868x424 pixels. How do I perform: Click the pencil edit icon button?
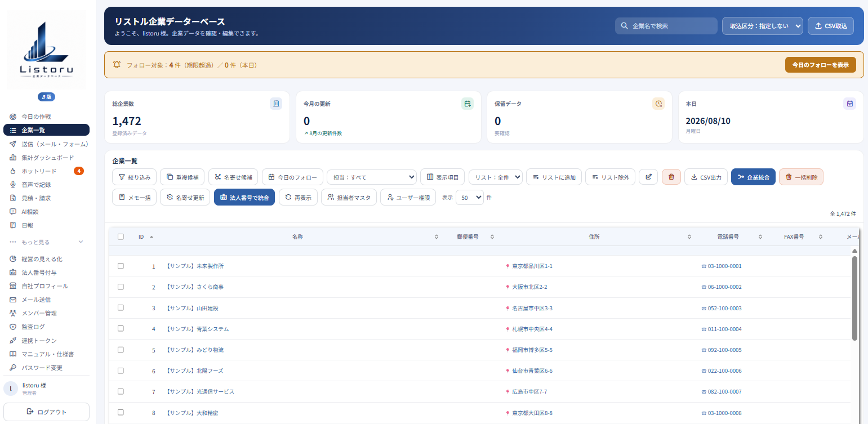(x=648, y=177)
